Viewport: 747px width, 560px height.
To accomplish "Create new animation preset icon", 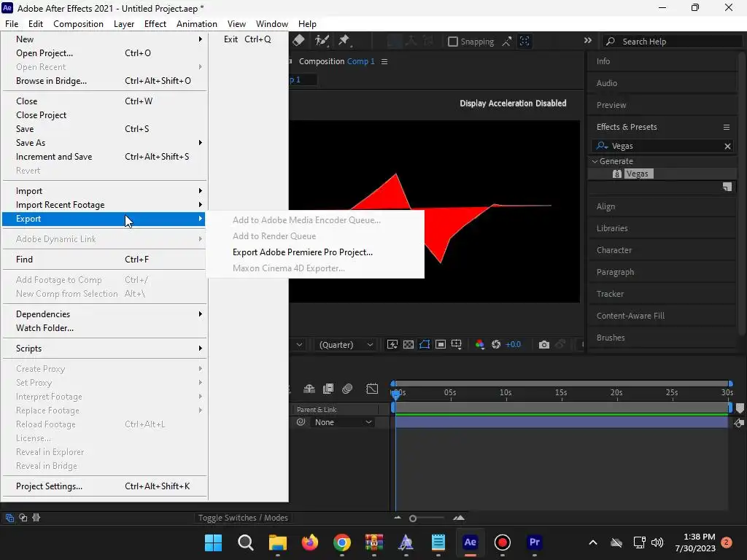I will [727, 187].
